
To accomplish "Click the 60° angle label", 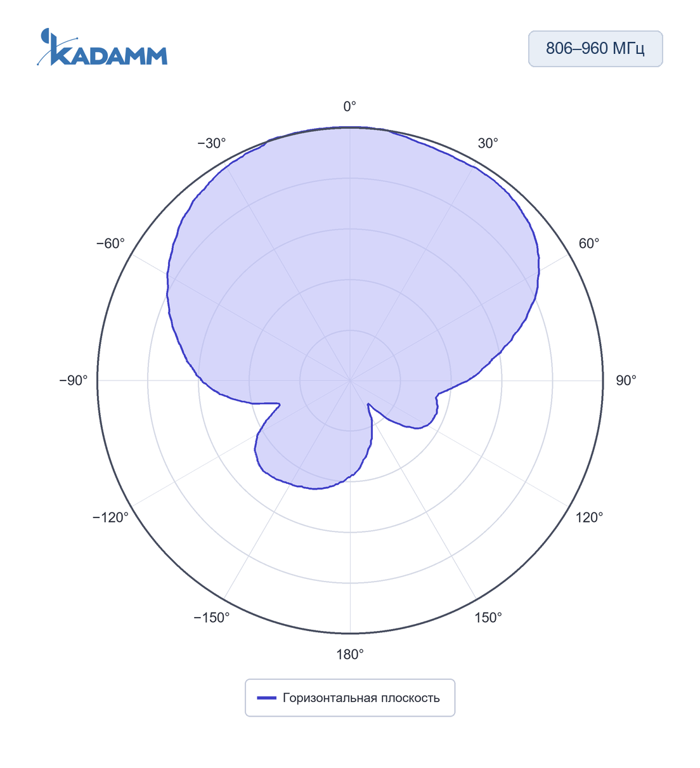I will pyautogui.click(x=589, y=244).
